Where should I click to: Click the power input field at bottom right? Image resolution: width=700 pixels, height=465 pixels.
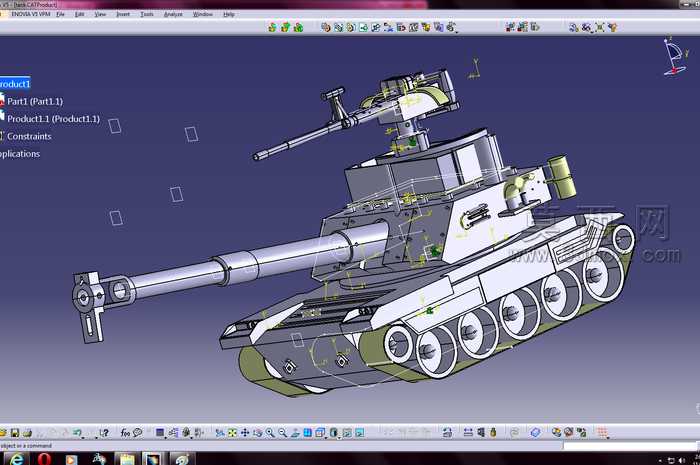pos(629,446)
